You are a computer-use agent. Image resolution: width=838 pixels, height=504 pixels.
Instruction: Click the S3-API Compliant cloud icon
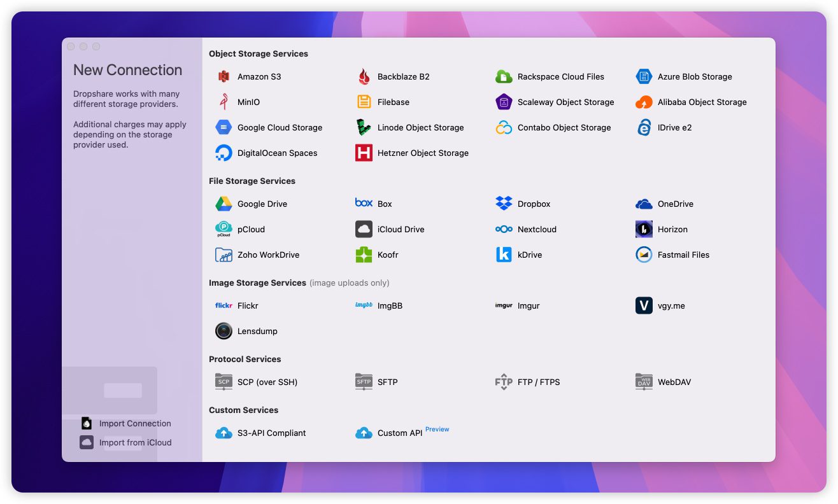click(x=224, y=433)
